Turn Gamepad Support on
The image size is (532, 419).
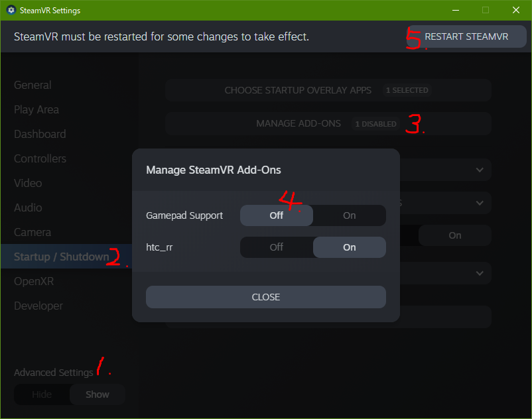(x=350, y=215)
